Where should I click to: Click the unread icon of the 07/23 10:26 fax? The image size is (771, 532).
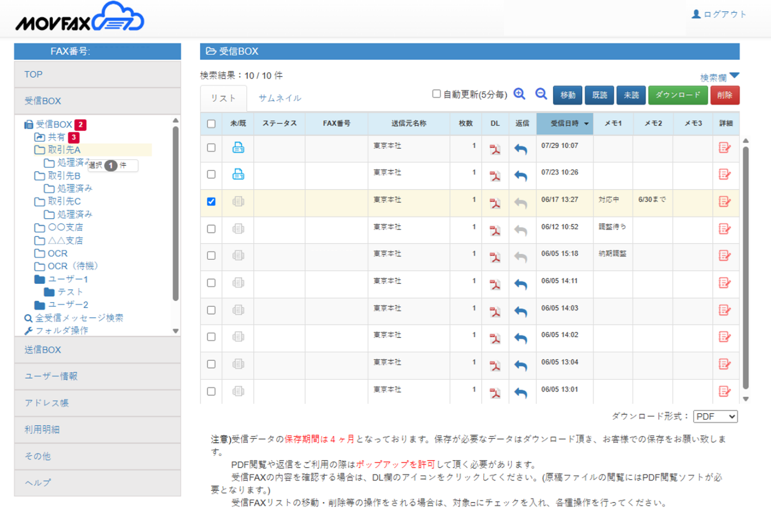[238, 174]
